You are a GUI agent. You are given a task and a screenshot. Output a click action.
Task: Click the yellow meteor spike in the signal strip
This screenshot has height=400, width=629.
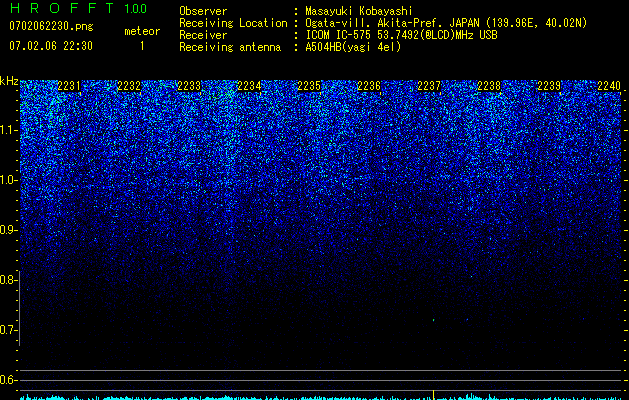click(x=433, y=395)
